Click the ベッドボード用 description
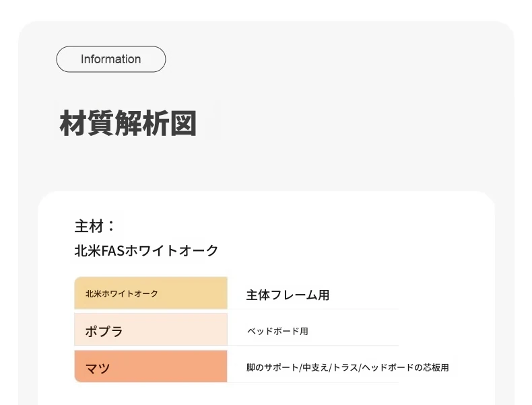532x405 pixels. 277,331
